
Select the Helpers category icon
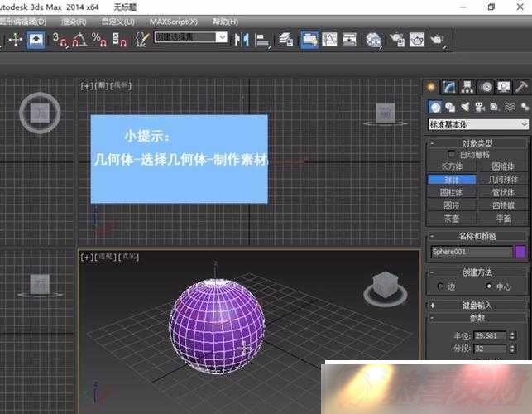coord(494,107)
